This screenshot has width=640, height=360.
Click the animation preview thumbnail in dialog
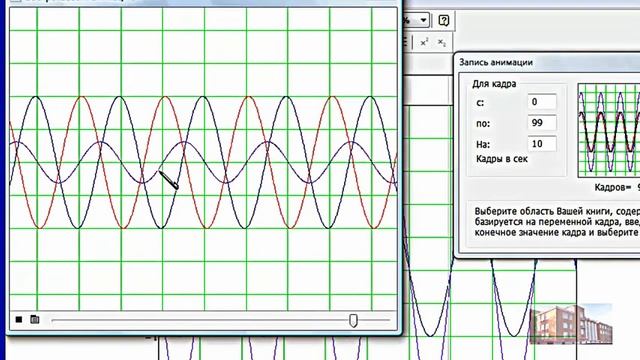pyautogui.click(x=609, y=130)
